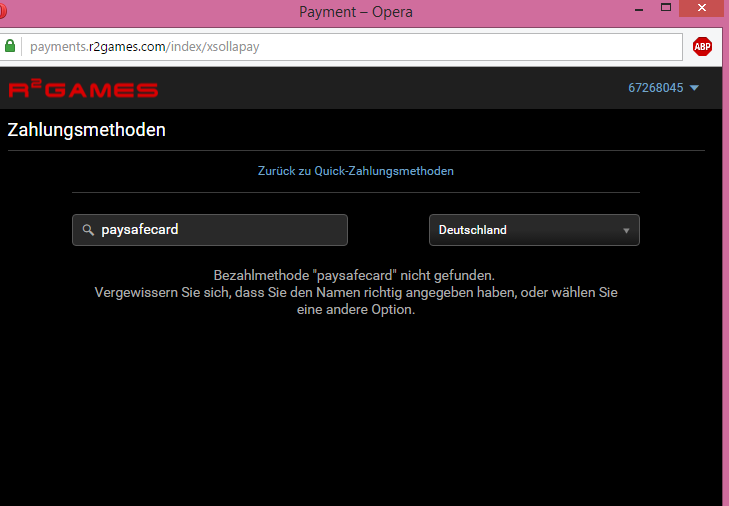Open the Adblock Plus extension icon
Screen dimensions: 729x506
click(x=702, y=46)
